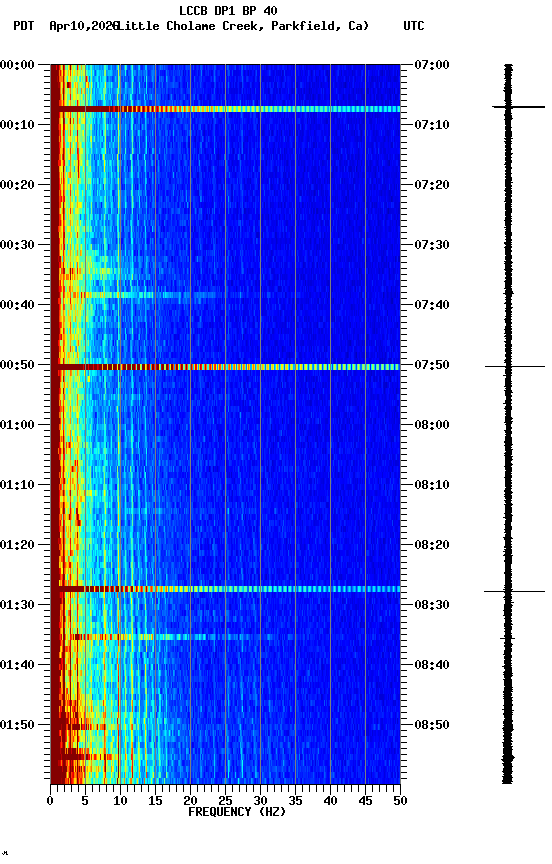552x864 pixels.
Task: Click the PDT time label 00:30
Action: pyautogui.click(x=17, y=245)
